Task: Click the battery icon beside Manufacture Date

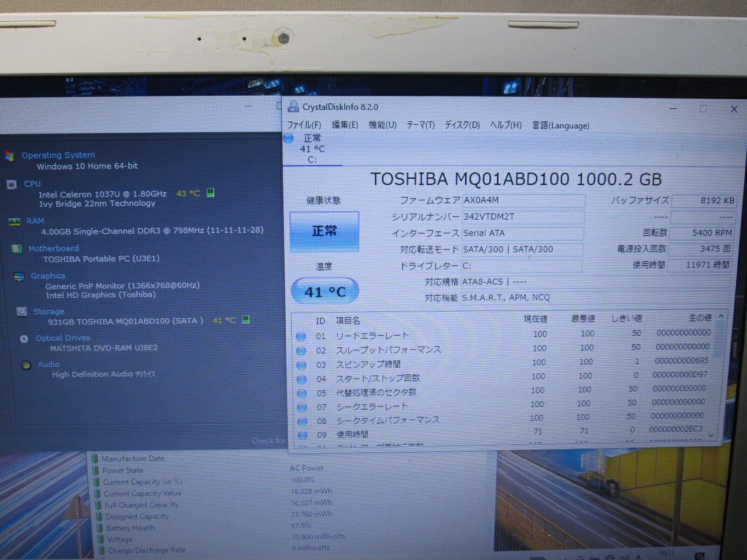Action: click(95, 459)
